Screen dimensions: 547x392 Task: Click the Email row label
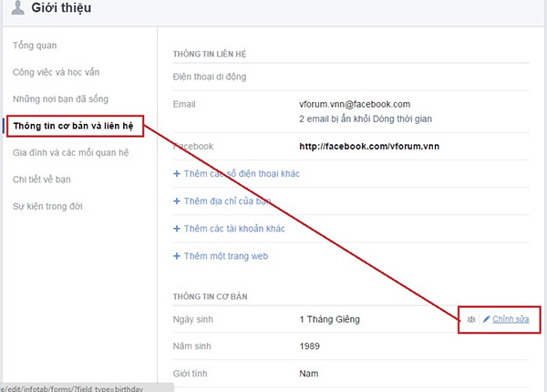tap(184, 104)
